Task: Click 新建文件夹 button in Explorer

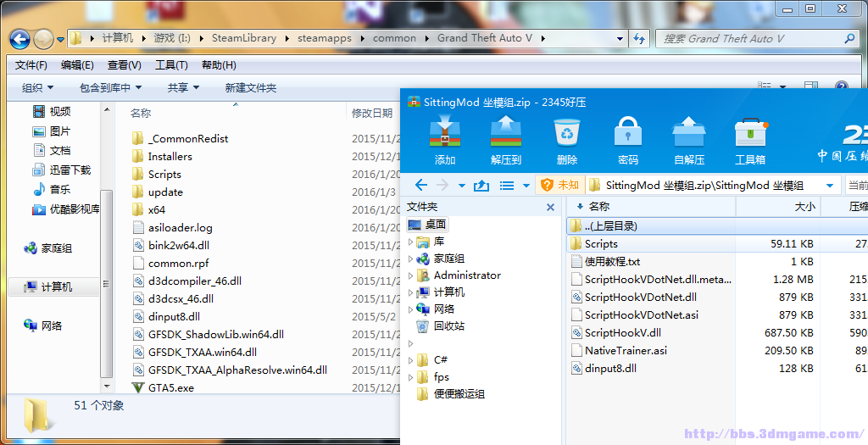Action: point(250,88)
